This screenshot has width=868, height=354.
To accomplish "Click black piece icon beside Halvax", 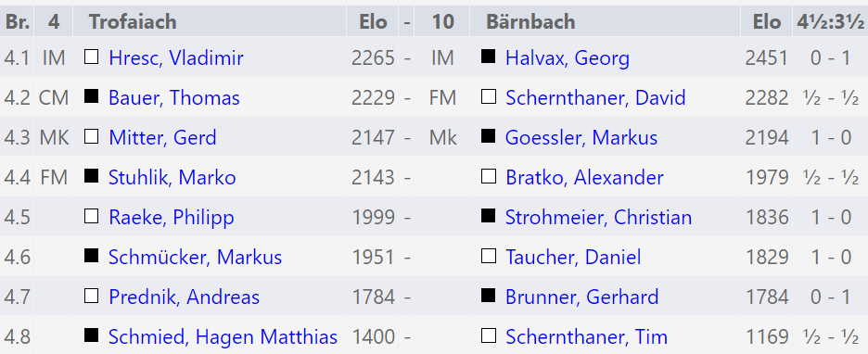I will pos(488,57).
